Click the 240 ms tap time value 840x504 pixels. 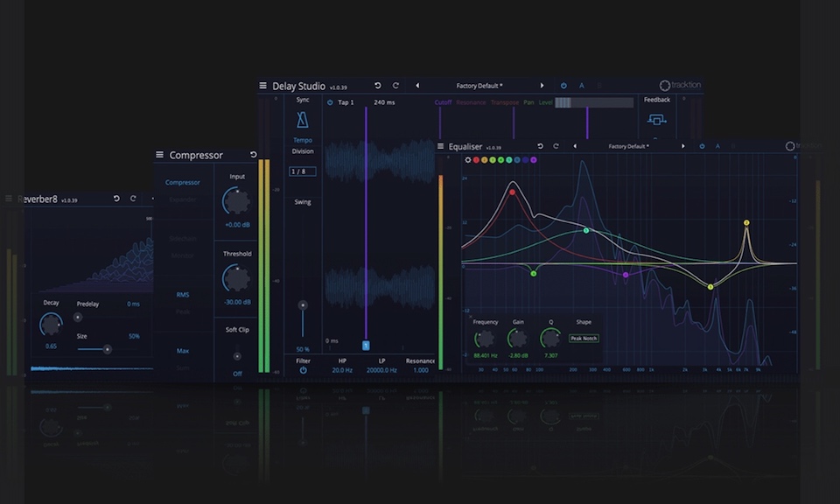point(384,102)
